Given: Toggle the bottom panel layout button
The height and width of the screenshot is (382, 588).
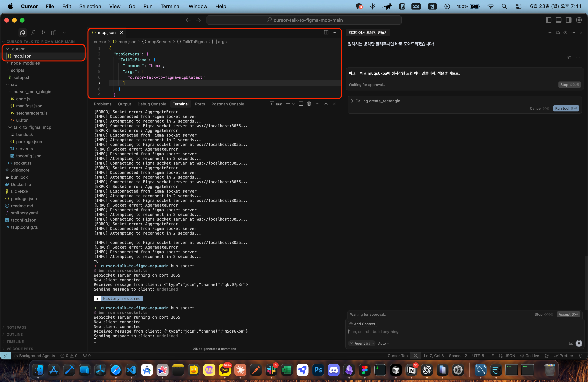Looking at the screenshot, I should coord(559,20).
